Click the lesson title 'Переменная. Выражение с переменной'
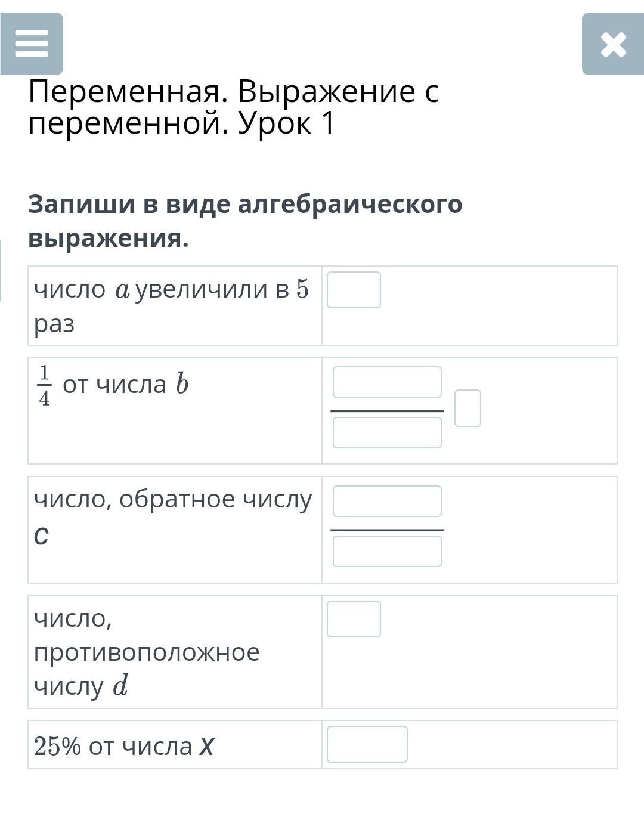 (x=234, y=107)
